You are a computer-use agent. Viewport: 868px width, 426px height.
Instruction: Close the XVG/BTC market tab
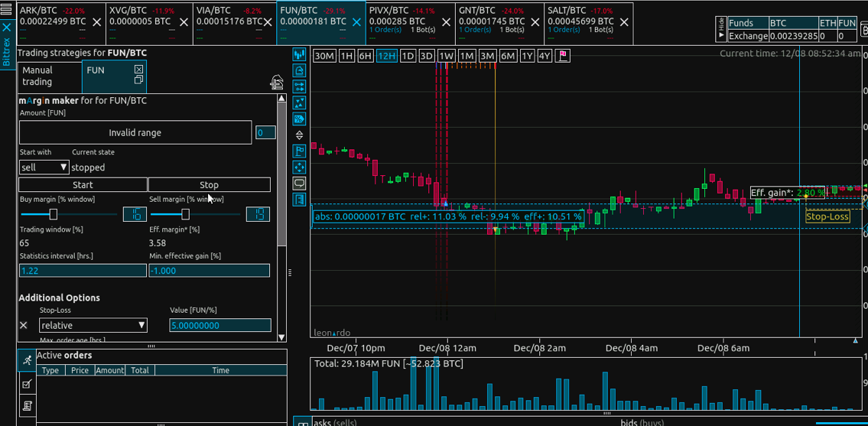(185, 21)
